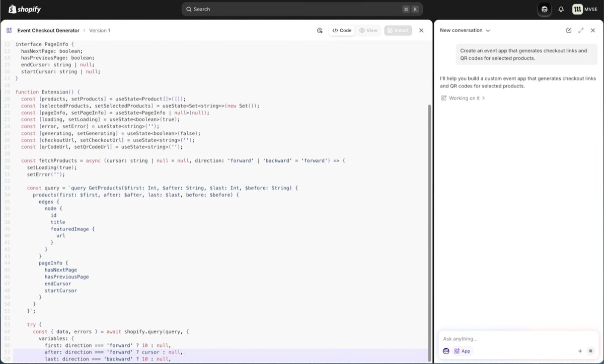Click the Shopify logo in top bar

25,9
